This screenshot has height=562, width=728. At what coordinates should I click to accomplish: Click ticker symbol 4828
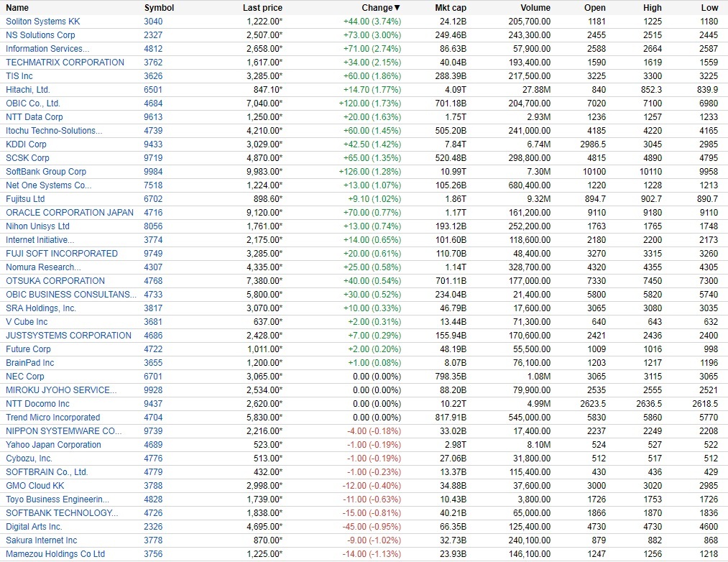click(153, 499)
